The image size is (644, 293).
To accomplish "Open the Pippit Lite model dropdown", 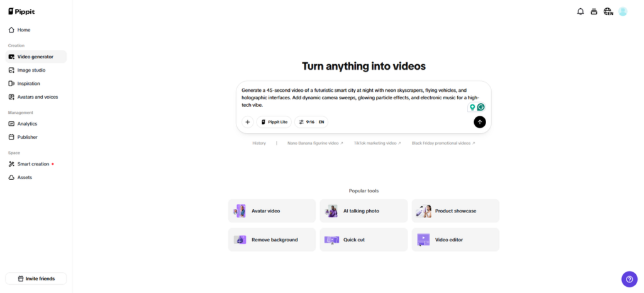I will (274, 122).
